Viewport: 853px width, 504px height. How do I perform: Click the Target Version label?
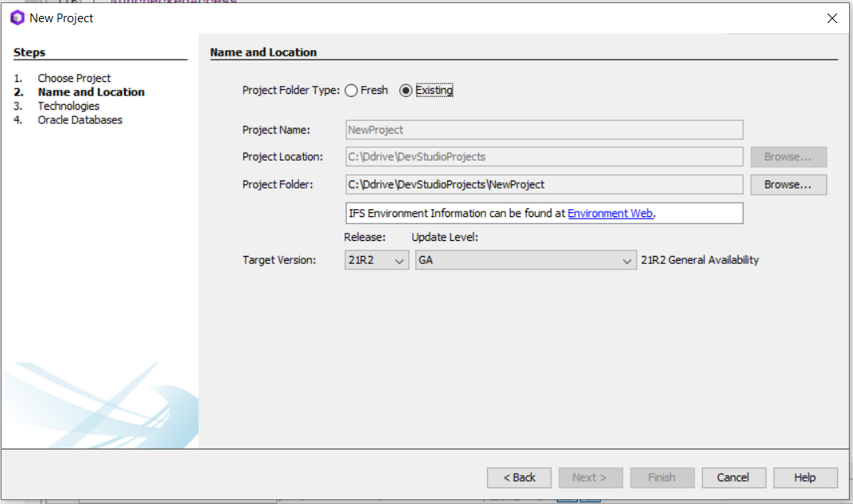279,260
